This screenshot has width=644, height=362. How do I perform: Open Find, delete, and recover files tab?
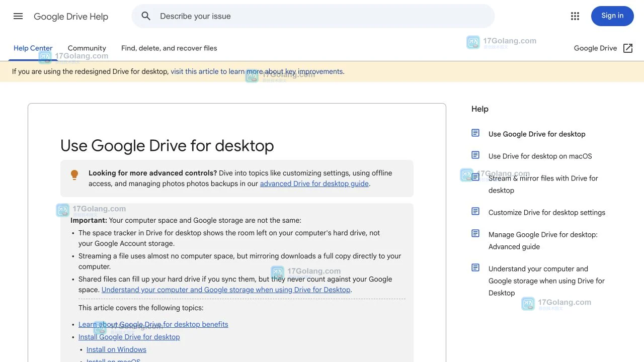point(169,48)
